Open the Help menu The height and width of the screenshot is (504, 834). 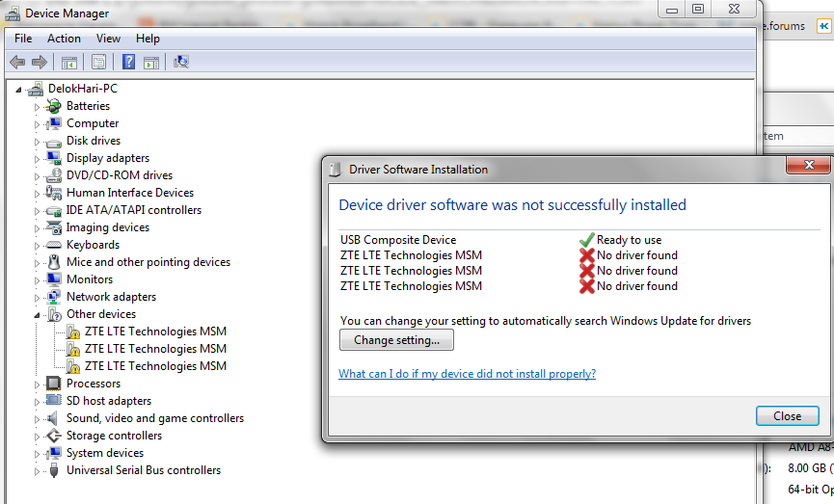point(148,39)
